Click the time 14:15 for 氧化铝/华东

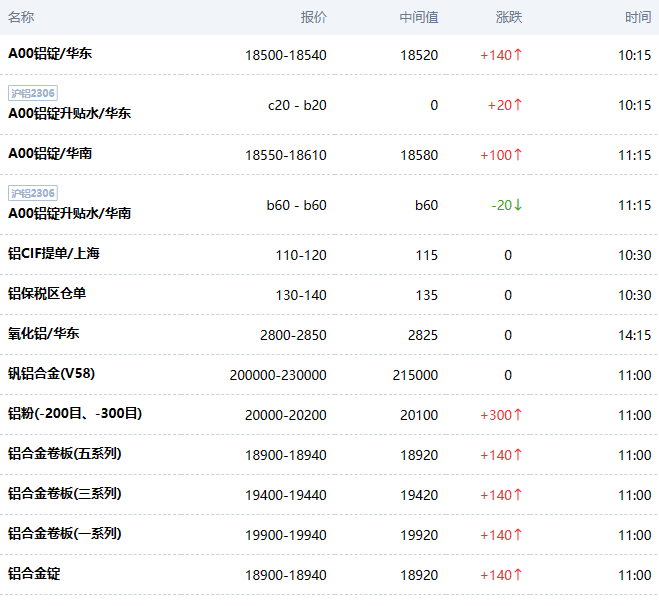tap(635, 335)
